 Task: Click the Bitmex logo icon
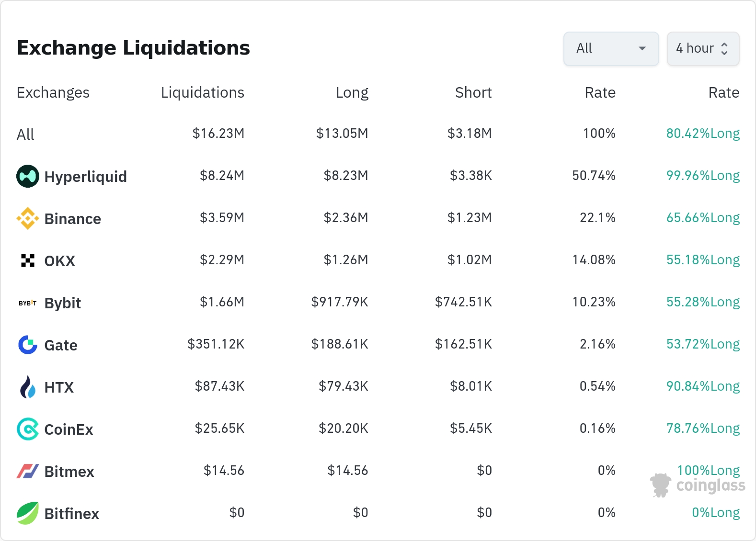(28, 471)
